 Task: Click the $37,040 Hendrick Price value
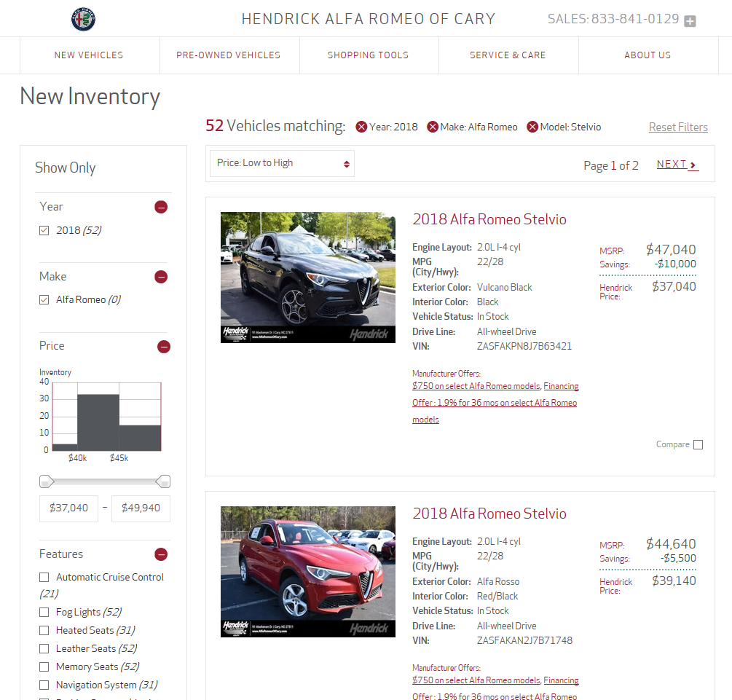click(674, 287)
